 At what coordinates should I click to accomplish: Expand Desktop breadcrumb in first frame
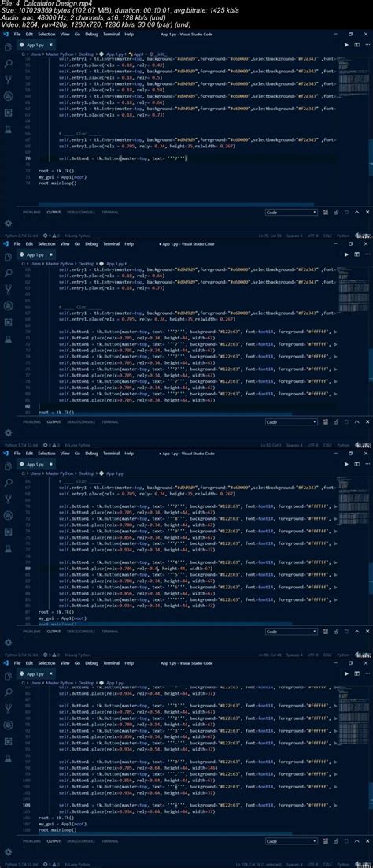click(86, 54)
